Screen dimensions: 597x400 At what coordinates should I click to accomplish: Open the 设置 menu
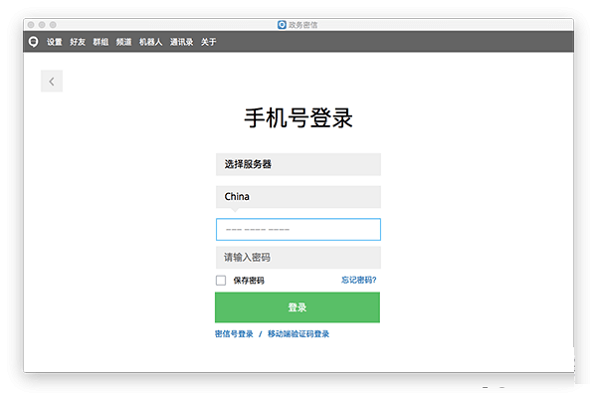(54, 42)
